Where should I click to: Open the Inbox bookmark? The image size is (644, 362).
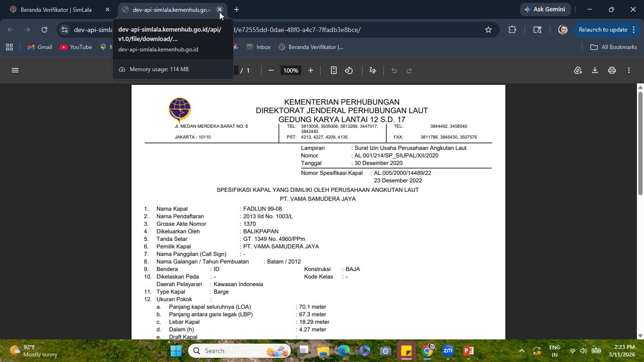click(x=258, y=47)
